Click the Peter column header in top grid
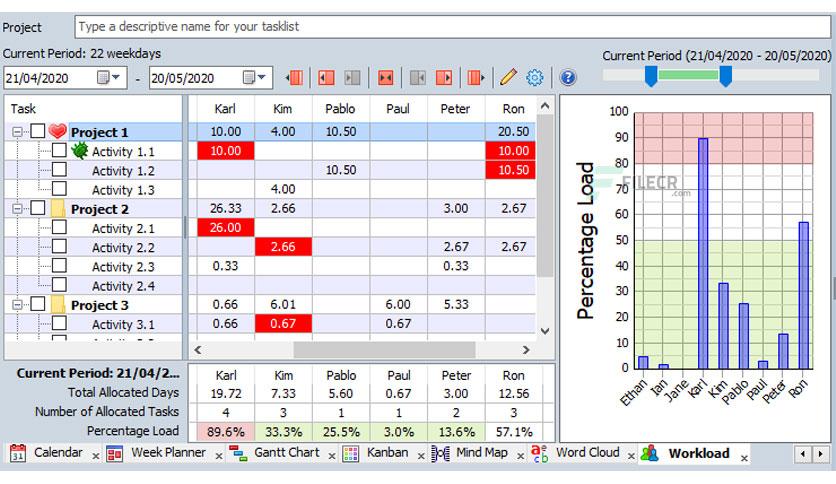The width and height of the screenshot is (836, 484). (455, 109)
